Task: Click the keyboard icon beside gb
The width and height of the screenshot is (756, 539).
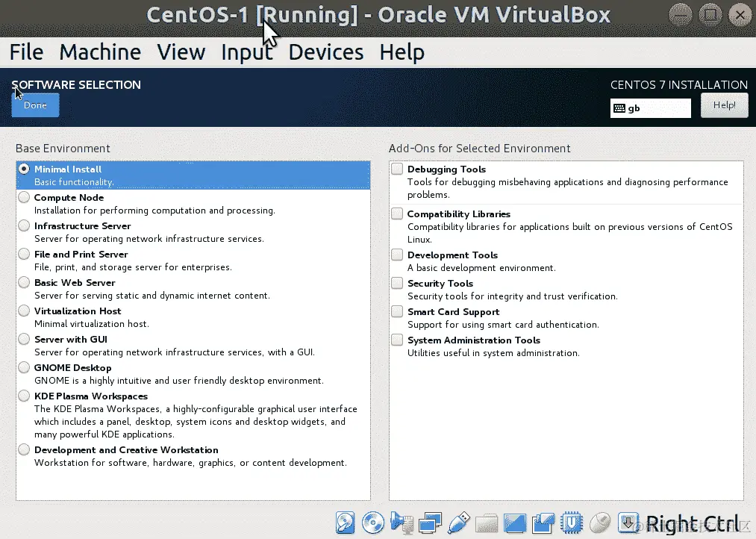Action: [619, 108]
